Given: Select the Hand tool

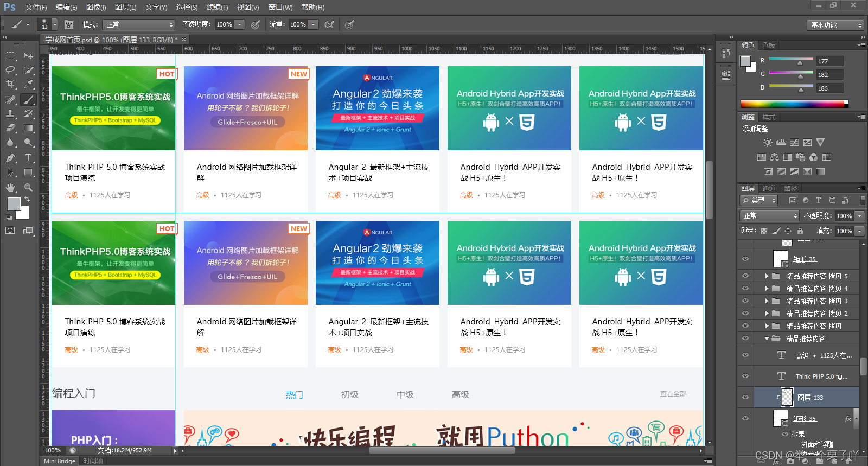Looking at the screenshot, I should coord(10,188).
